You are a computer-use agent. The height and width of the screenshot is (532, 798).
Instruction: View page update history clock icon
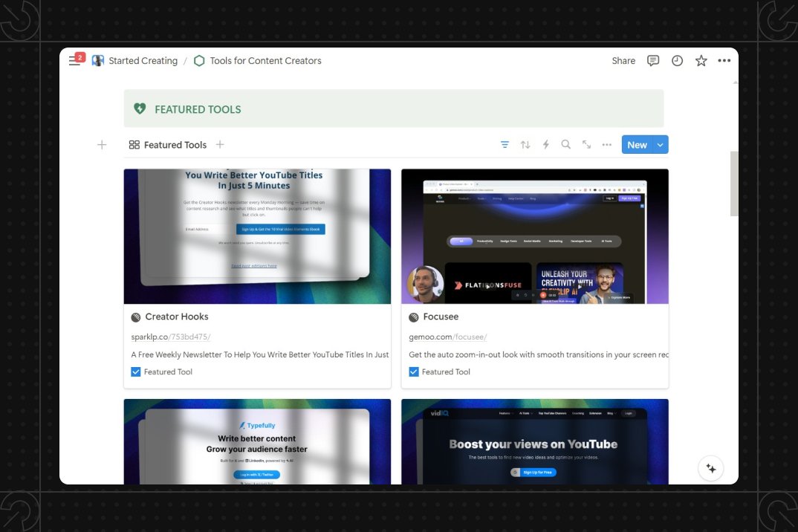click(677, 61)
